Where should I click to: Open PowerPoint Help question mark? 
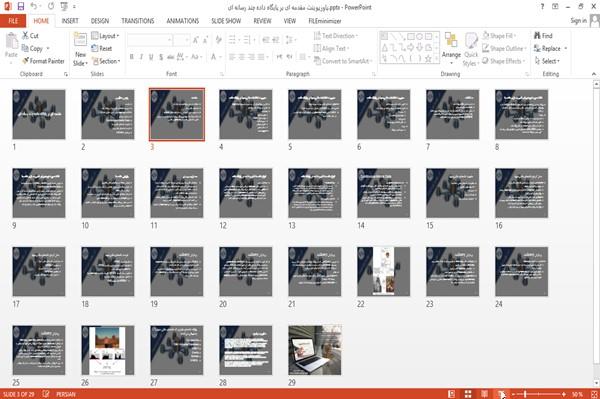click(x=542, y=7)
